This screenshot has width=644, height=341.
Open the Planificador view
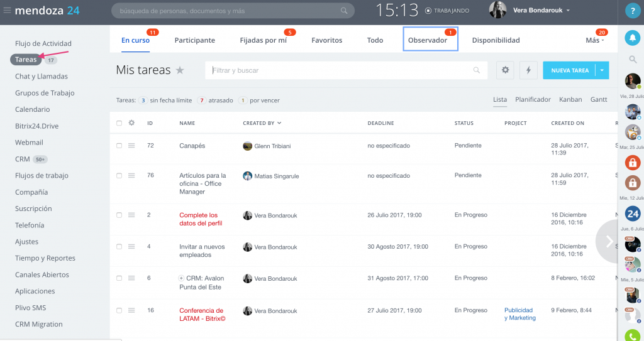533,100
